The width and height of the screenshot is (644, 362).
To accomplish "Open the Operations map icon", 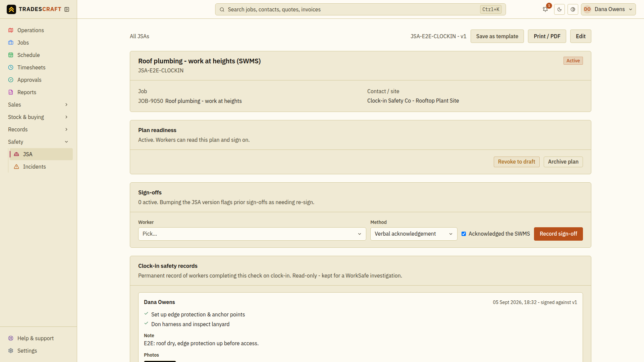I will 11,30.
